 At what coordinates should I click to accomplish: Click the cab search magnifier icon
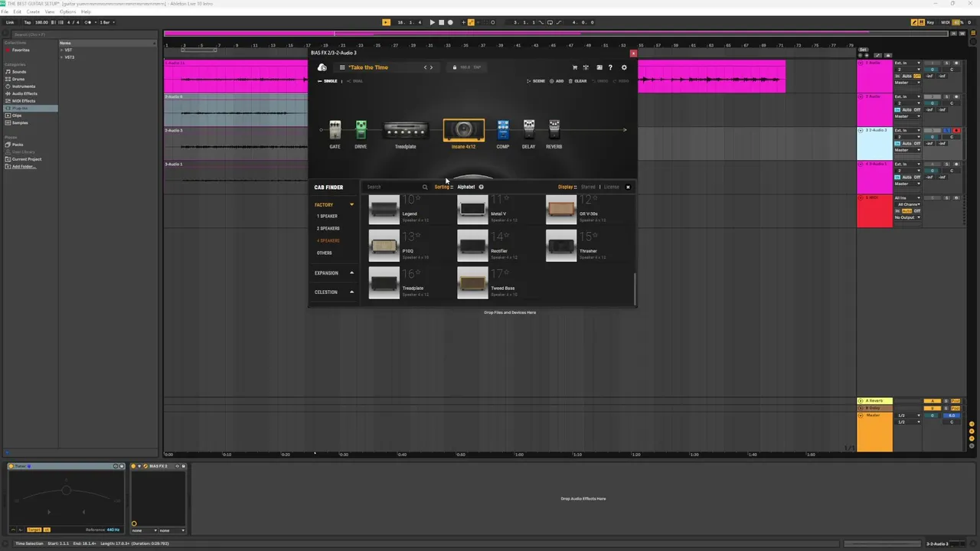[425, 187]
